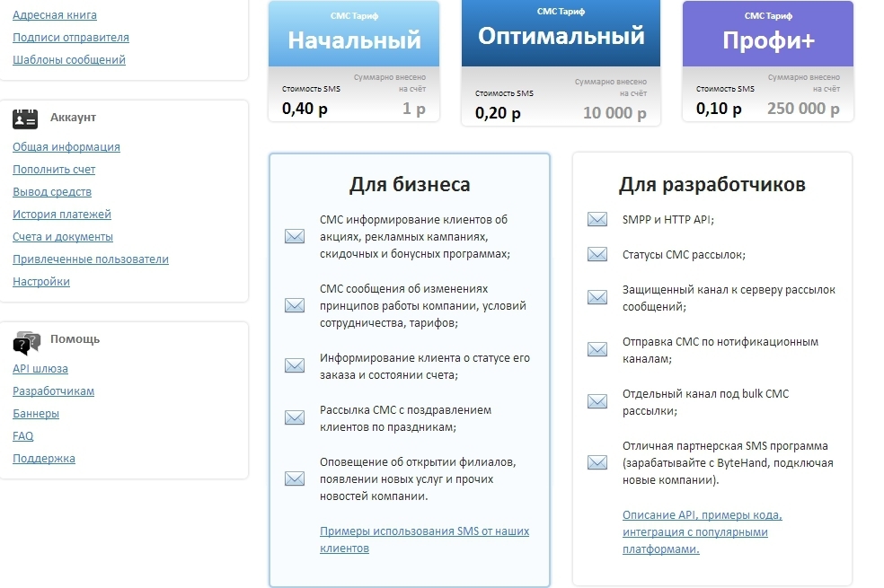This screenshot has height=588, width=884.
Task: Click the Помощь section title
Action: 75,339
